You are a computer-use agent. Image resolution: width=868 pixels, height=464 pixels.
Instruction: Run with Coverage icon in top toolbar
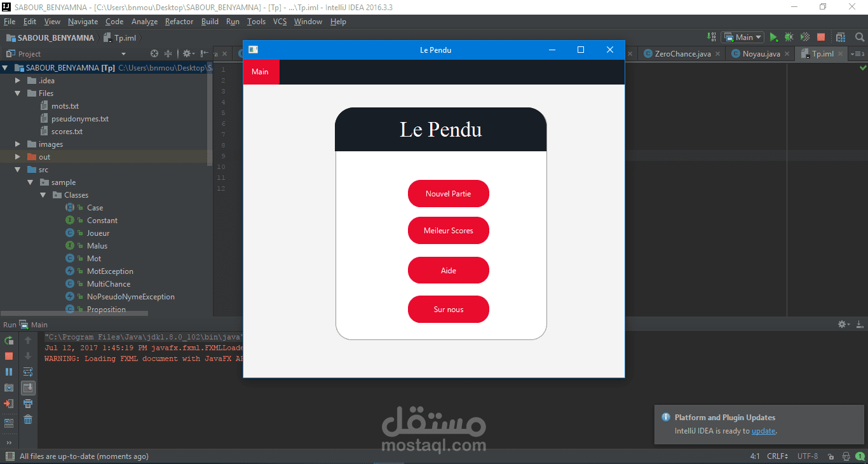coord(804,38)
